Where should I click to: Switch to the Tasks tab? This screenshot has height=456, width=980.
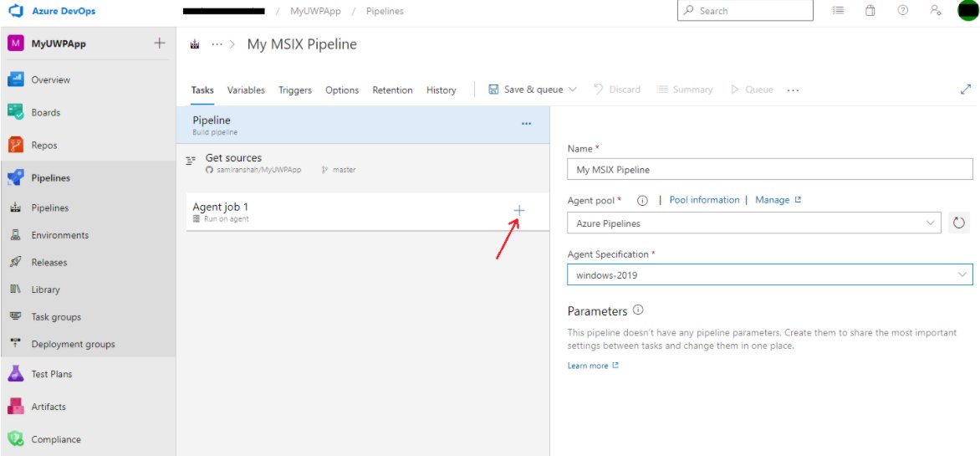pyautogui.click(x=202, y=90)
